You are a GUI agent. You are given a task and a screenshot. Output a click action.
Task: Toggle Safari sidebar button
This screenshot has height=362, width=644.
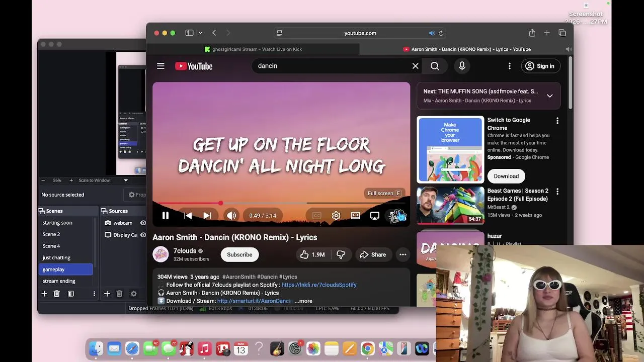coord(189,33)
